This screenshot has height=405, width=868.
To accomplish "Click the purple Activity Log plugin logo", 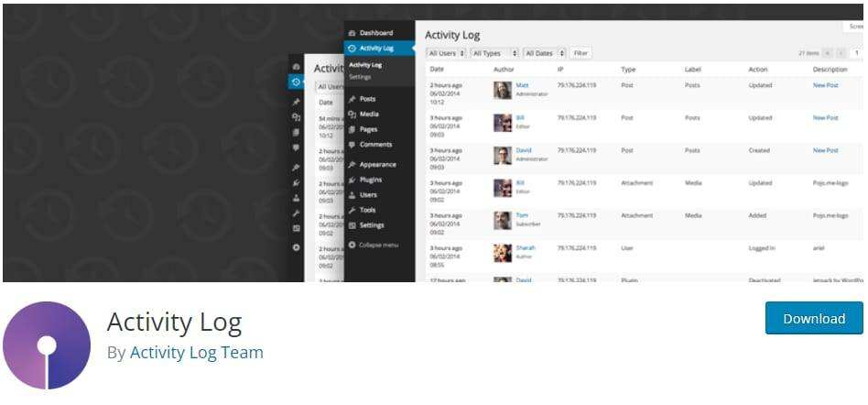I will point(47,345).
